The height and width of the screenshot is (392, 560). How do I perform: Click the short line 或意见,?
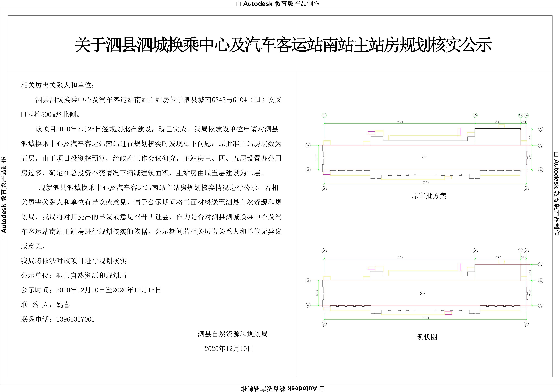tap(33, 246)
